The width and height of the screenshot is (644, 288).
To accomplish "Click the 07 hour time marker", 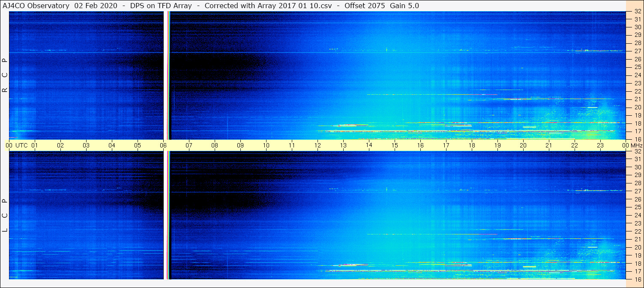I will point(189,145).
